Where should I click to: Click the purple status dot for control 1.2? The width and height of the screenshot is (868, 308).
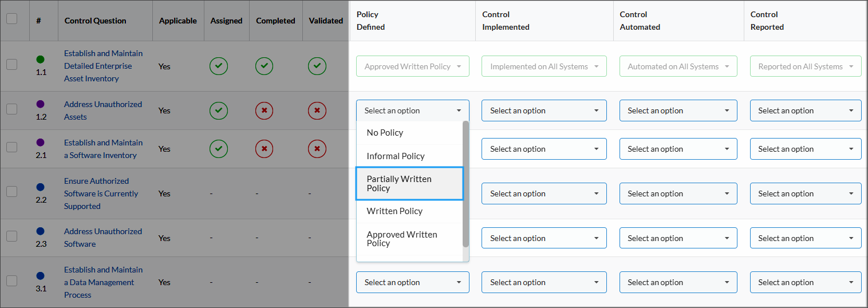pyautogui.click(x=40, y=104)
